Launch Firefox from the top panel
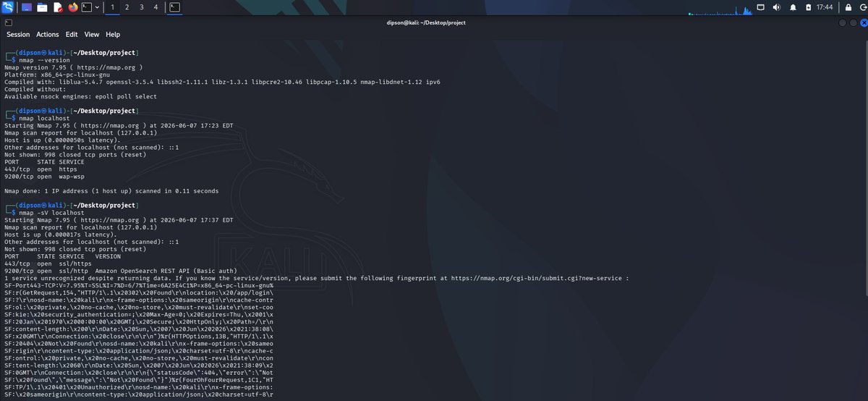868x401 pixels. click(x=73, y=7)
